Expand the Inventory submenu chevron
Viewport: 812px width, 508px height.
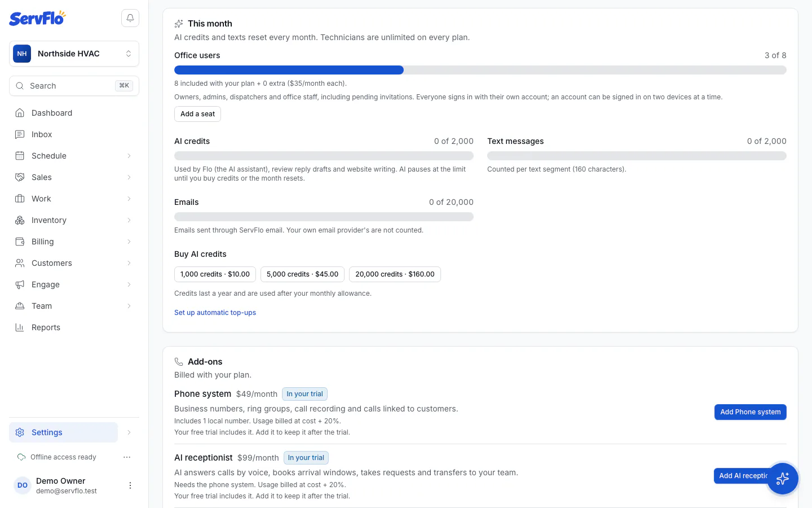click(129, 220)
